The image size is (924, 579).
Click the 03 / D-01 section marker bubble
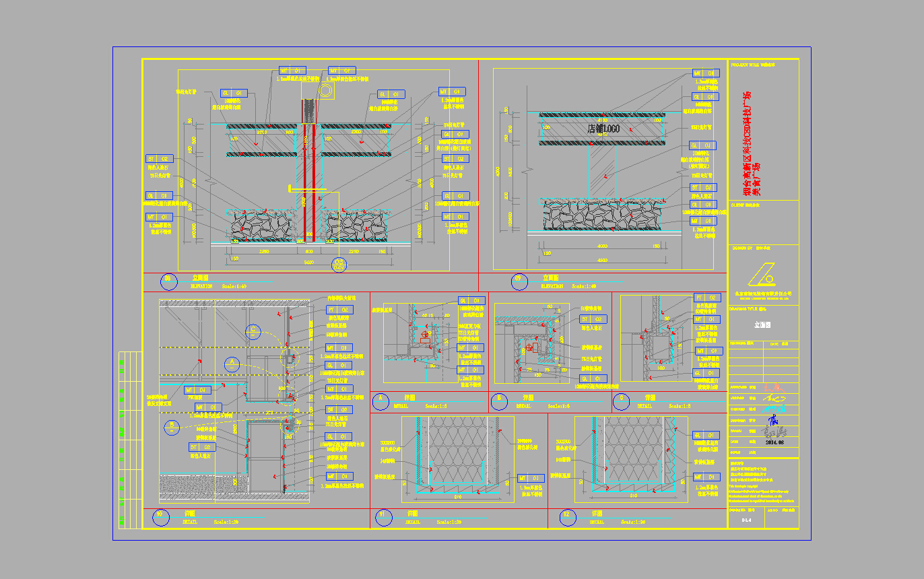339,265
